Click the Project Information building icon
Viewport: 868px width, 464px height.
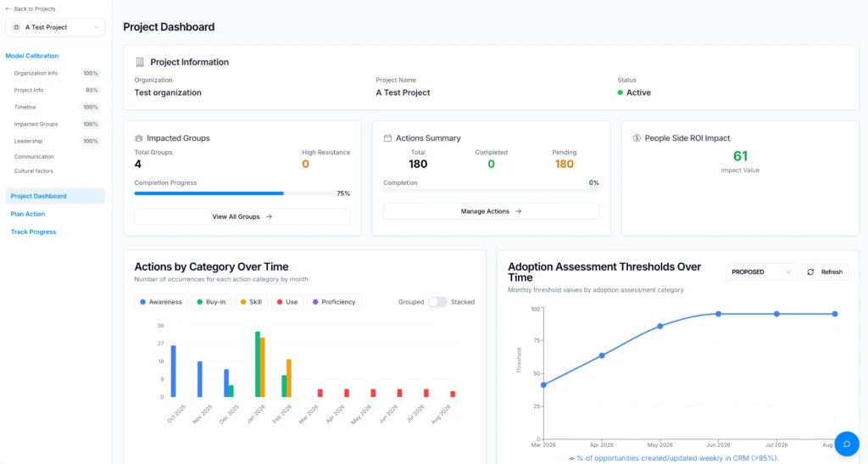140,62
